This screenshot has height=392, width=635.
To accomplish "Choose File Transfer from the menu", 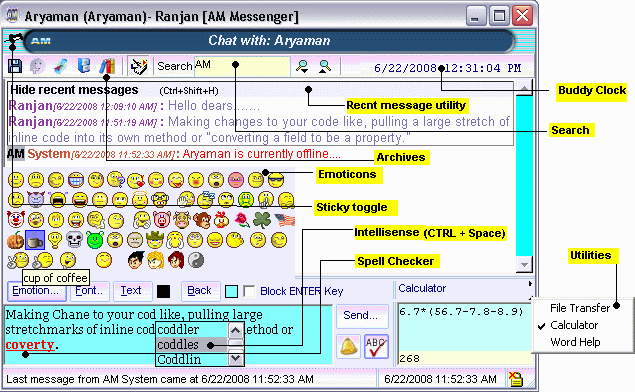I will pos(580,308).
